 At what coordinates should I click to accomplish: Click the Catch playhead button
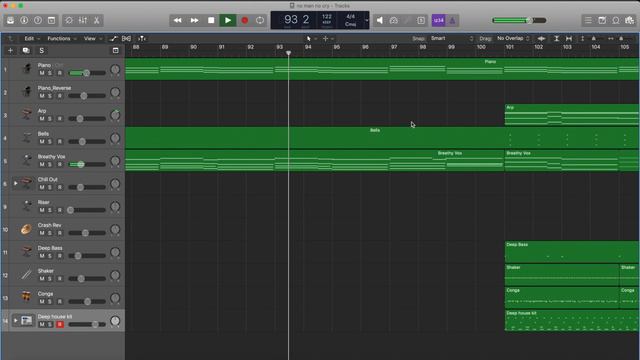click(x=142, y=38)
